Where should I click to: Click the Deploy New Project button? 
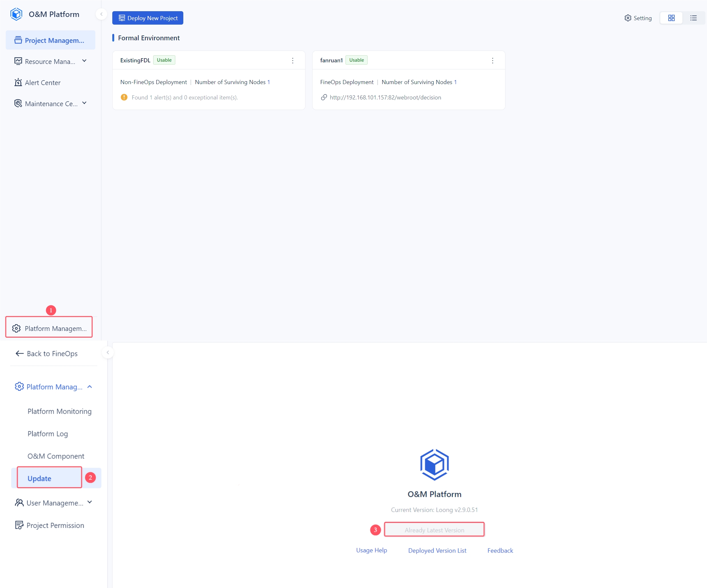pyautogui.click(x=148, y=18)
